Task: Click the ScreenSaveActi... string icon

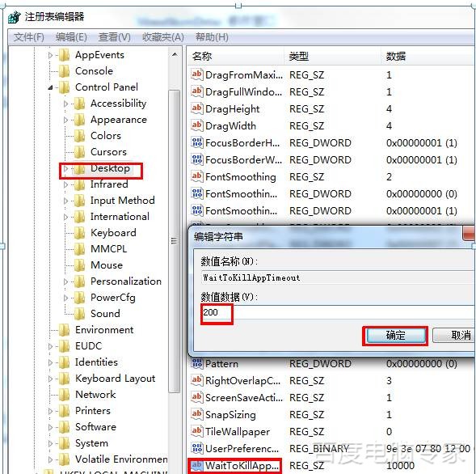Action: pos(196,397)
